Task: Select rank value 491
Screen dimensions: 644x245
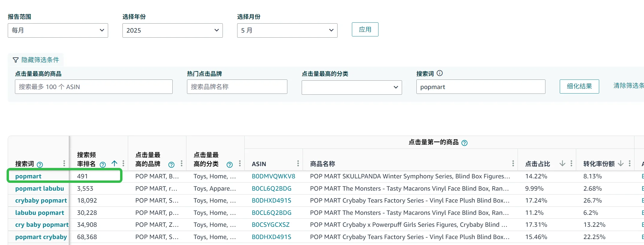Action: point(82,176)
